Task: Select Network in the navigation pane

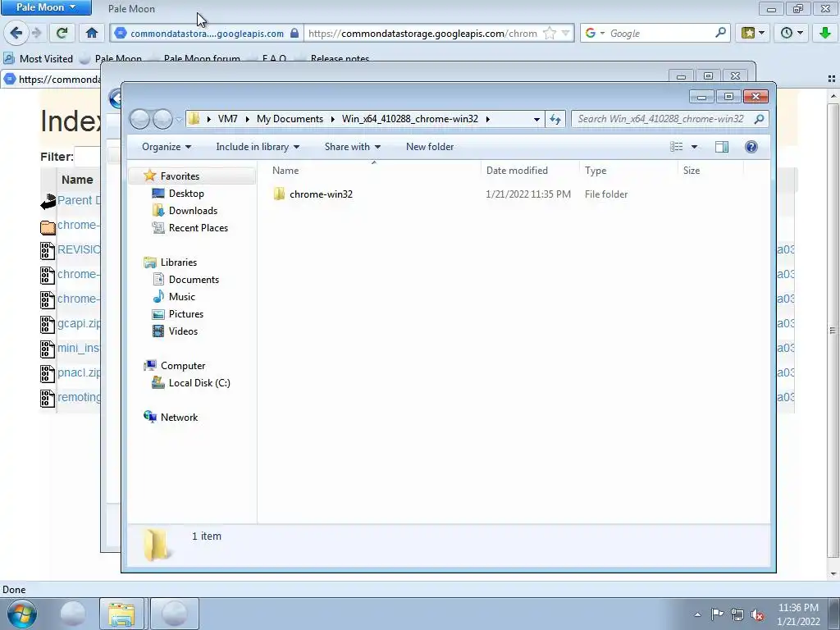Action: tap(179, 417)
